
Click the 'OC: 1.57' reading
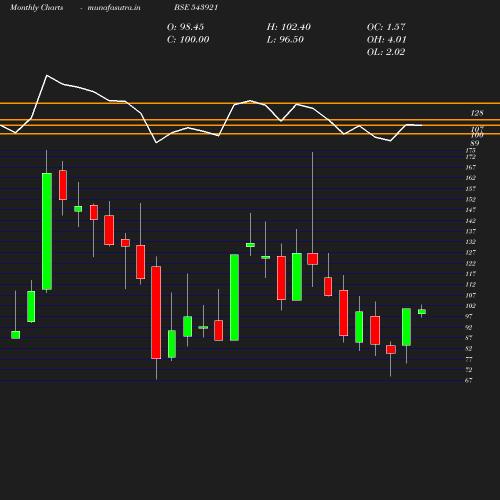click(x=386, y=27)
